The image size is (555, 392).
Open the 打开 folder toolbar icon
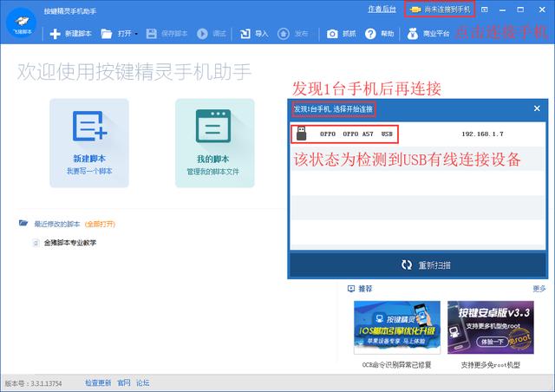click(106, 34)
